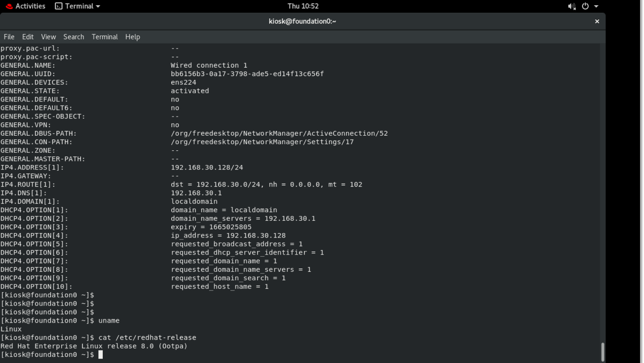Image resolution: width=644 pixels, height=363 pixels.
Task: Click the GENERAL.STATE: label
Action: tap(30, 91)
